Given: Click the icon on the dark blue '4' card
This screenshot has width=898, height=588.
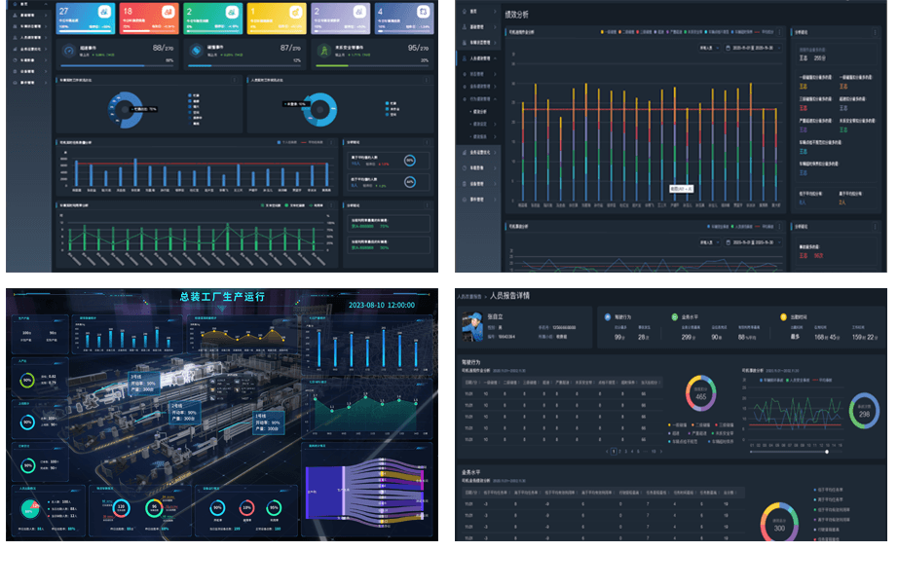Looking at the screenshot, I should tap(422, 13).
